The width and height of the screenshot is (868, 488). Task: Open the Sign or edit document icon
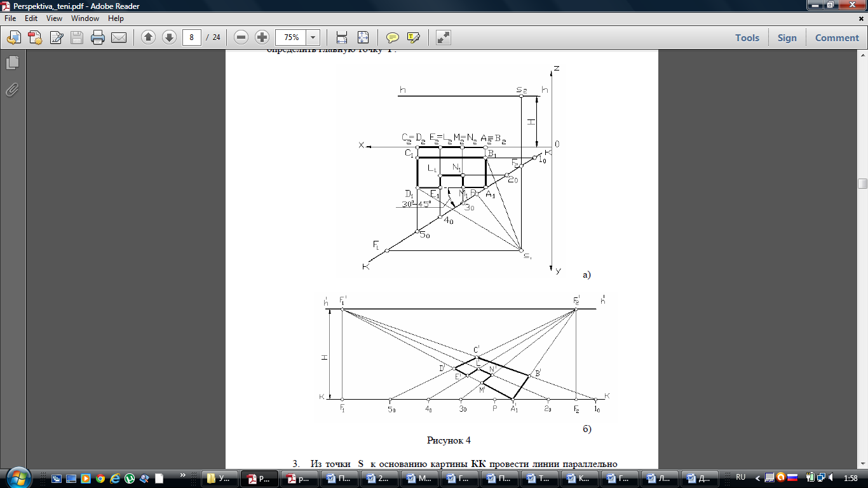point(56,37)
